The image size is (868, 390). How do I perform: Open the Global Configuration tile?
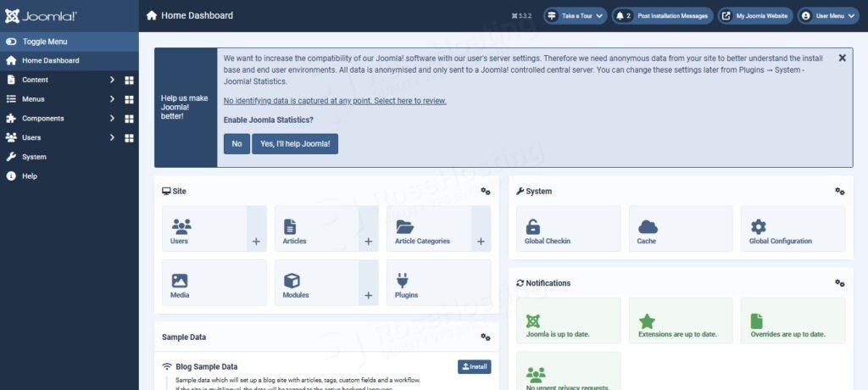pyautogui.click(x=793, y=229)
